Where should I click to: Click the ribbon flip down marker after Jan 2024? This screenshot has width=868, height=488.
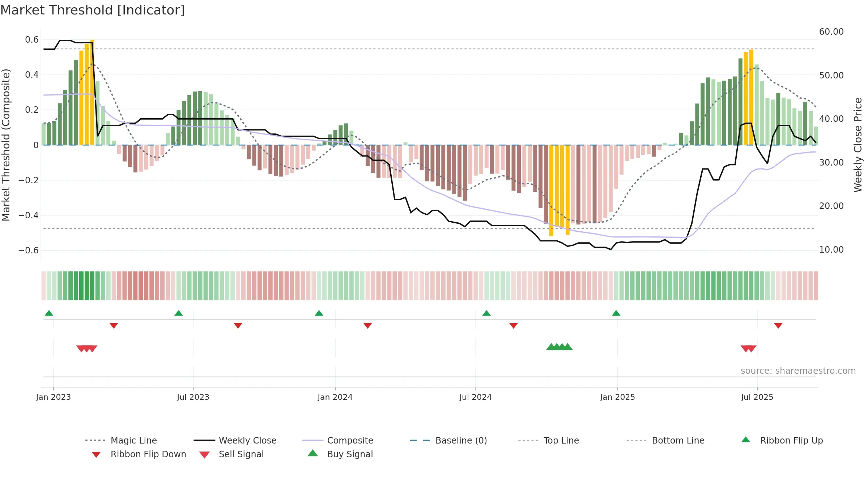pyautogui.click(x=368, y=326)
